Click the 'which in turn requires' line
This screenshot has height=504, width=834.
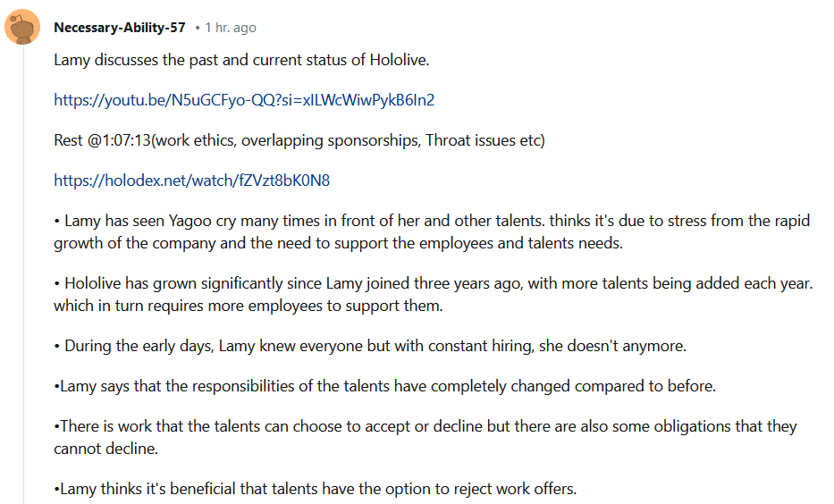click(x=249, y=306)
